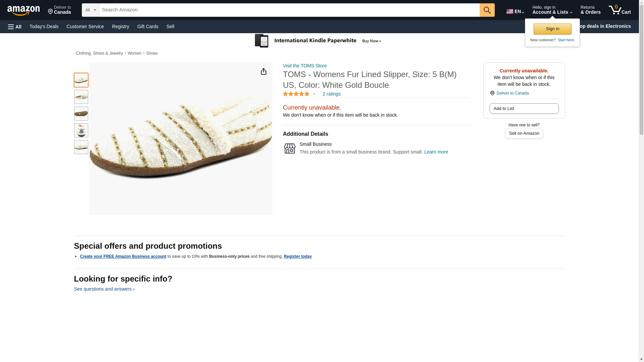Open Today's Deals from navigation bar
Image resolution: width=644 pixels, height=362 pixels.
(x=44, y=26)
